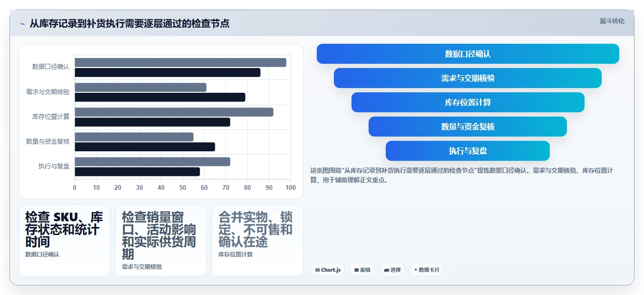Screen dimensions: 644x295
Task: Click the 50 x-axis tick label
Action: pyautogui.click(x=183, y=187)
